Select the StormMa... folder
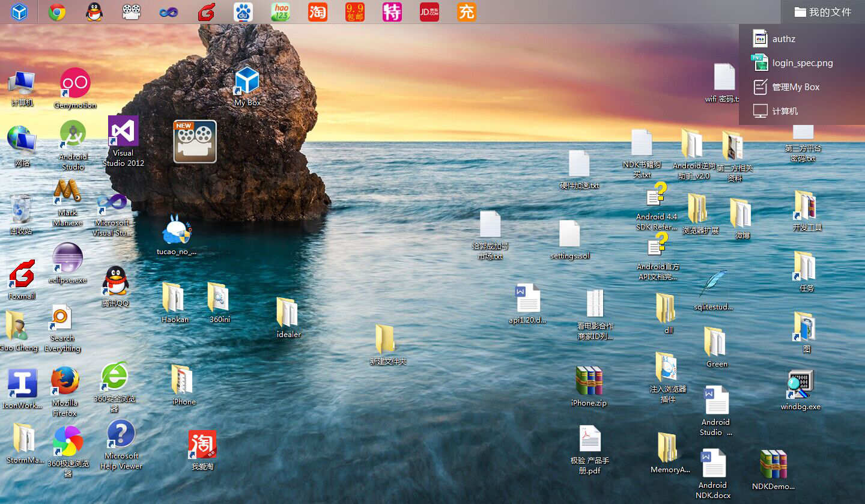 [25, 443]
